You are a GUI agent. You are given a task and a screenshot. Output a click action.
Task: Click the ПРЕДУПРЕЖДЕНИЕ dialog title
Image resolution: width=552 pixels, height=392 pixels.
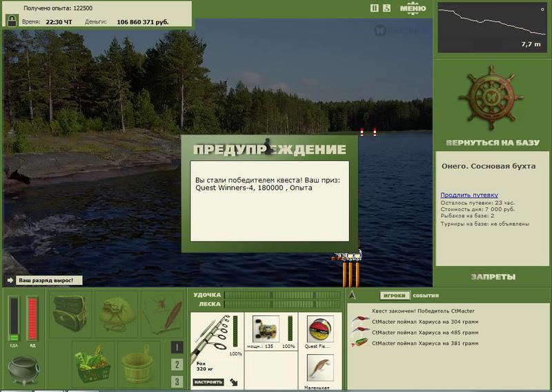point(270,149)
